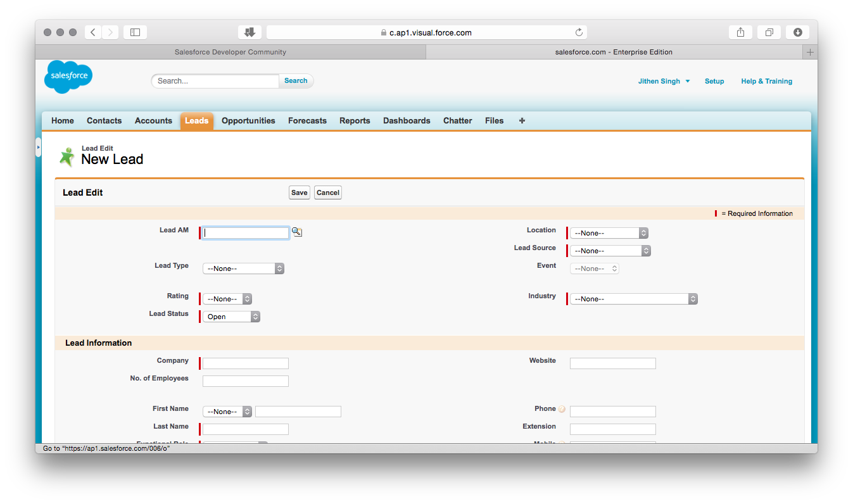The height and width of the screenshot is (504, 853).
Task: Open the Lead AM lookup magnifier
Action: tap(297, 232)
